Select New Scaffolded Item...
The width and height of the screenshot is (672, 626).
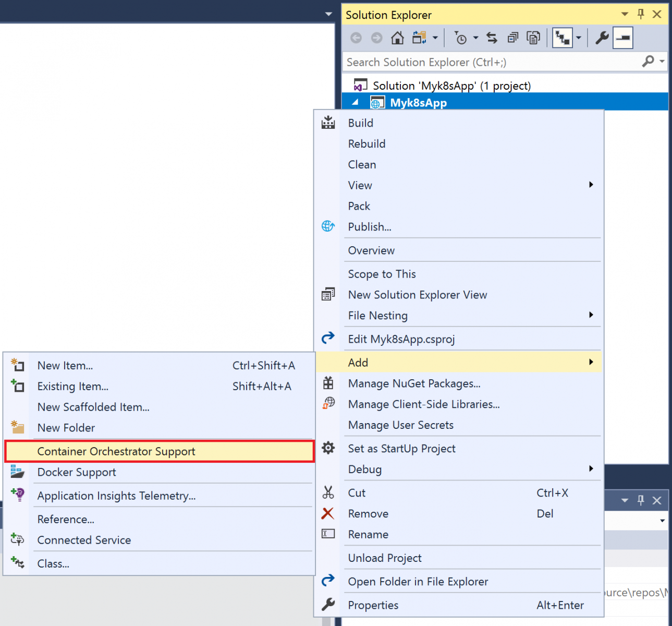coord(93,407)
